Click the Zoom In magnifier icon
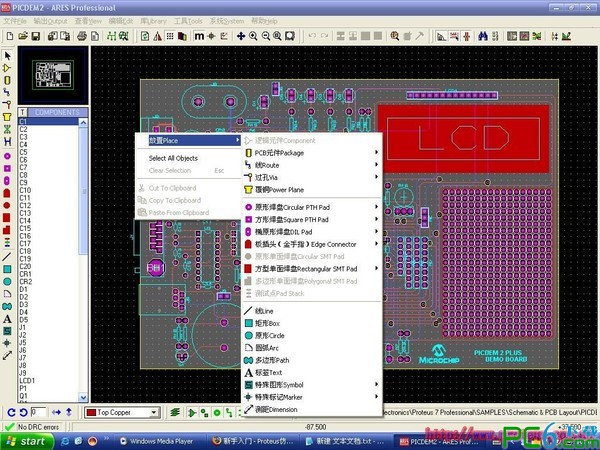The image size is (600, 450). click(x=253, y=36)
